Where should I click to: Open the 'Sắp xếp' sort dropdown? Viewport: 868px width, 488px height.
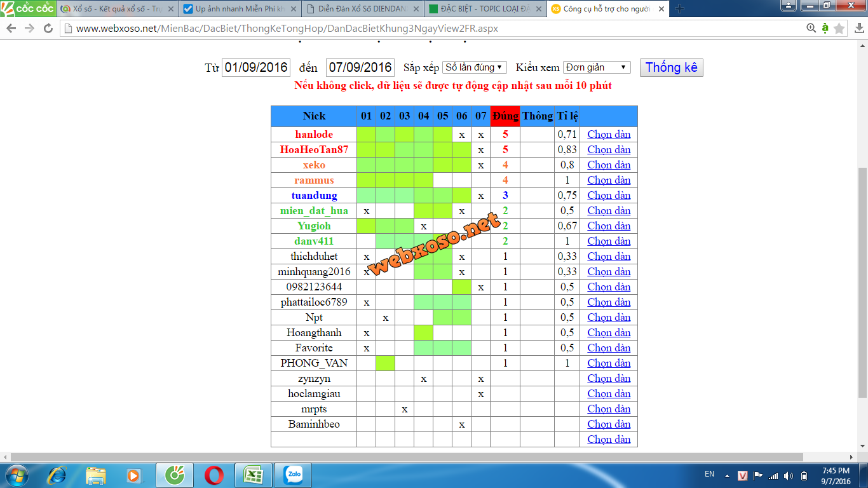tap(474, 67)
